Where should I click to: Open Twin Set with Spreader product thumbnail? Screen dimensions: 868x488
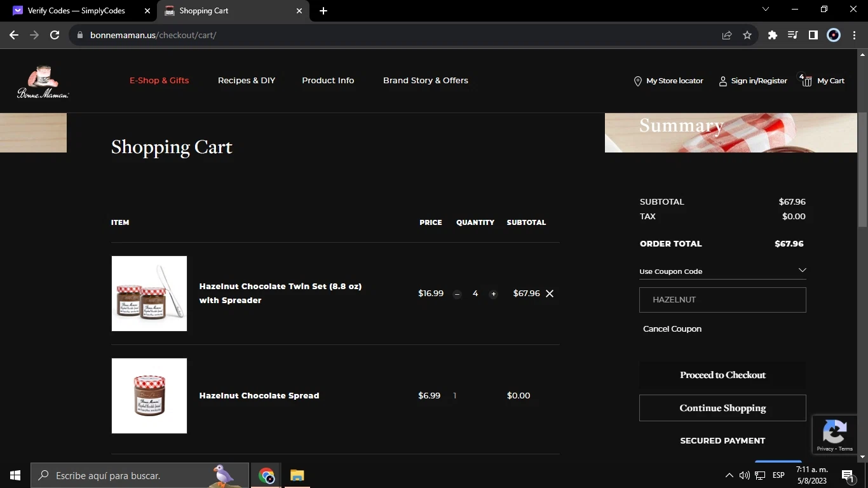tap(149, 294)
